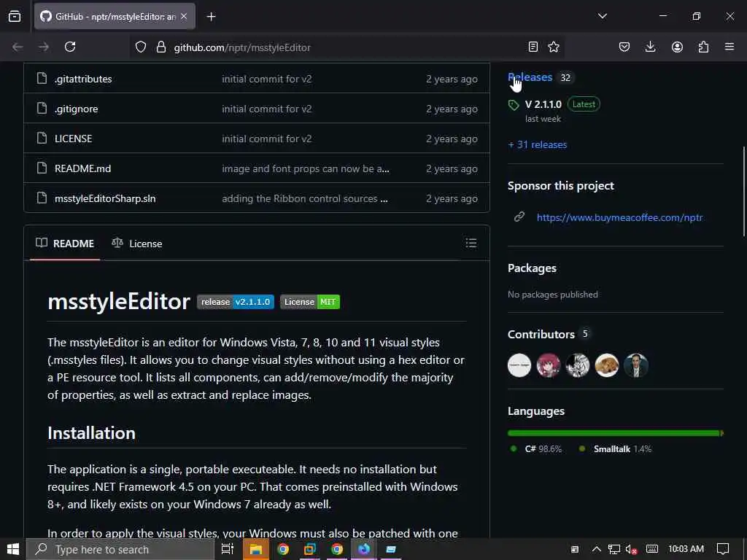The image size is (747, 560).
Task: Click the 10:03 AM taskbar clock
Action: (x=686, y=549)
